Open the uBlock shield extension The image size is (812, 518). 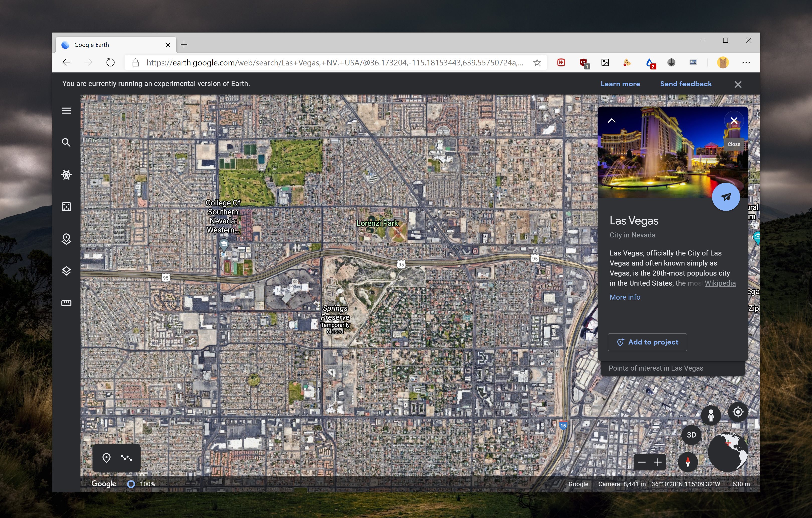[583, 63]
